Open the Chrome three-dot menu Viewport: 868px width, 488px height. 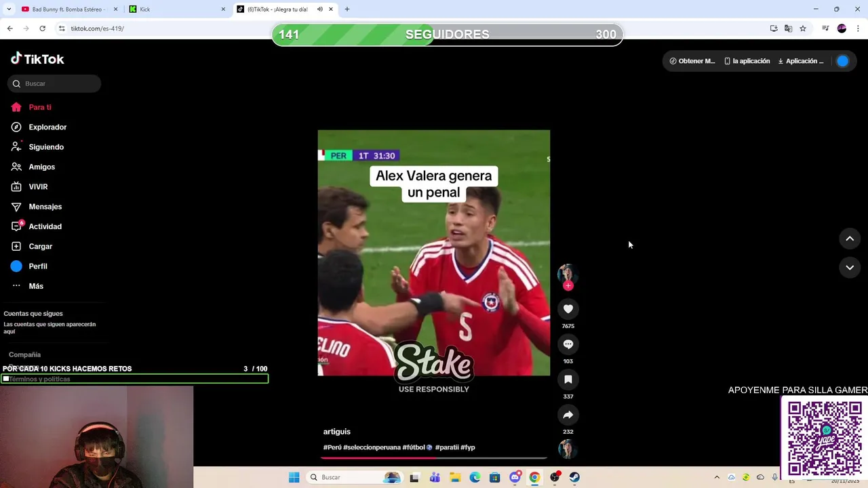(x=858, y=28)
